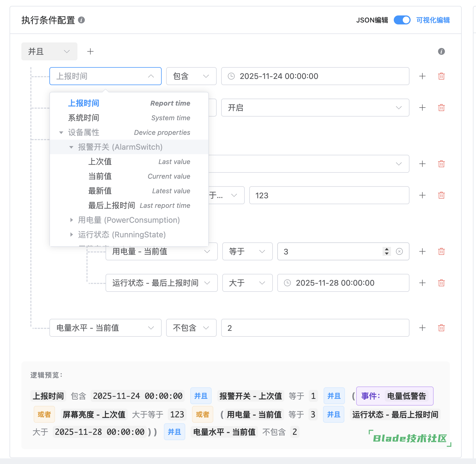Click the 事件: 电量低警告 tag in preview
The image size is (476, 464).
(x=395, y=396)
